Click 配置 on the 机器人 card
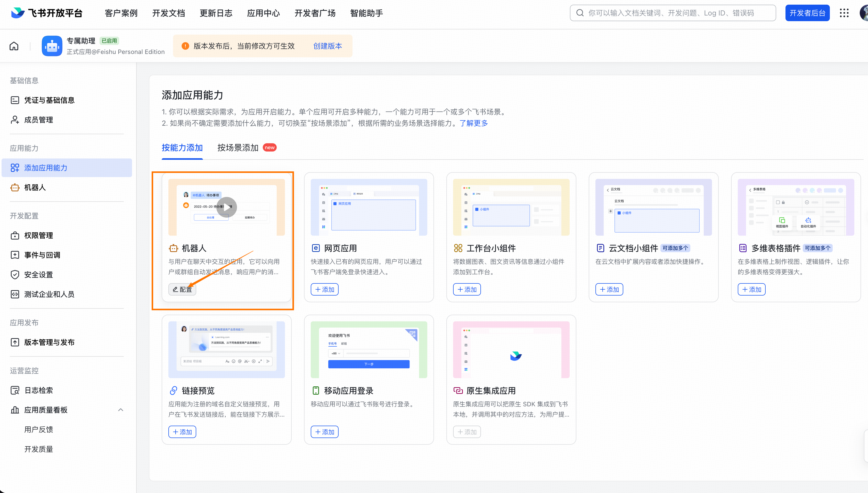 (182, 289)
